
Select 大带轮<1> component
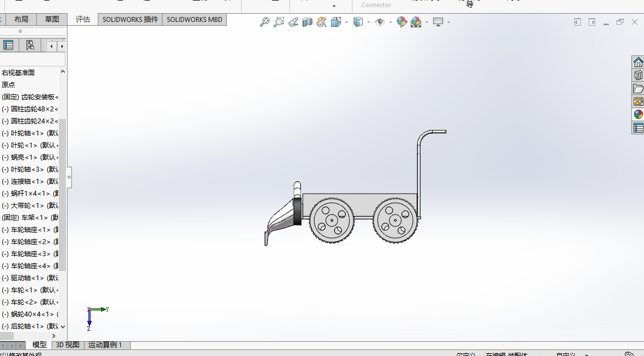30,206
